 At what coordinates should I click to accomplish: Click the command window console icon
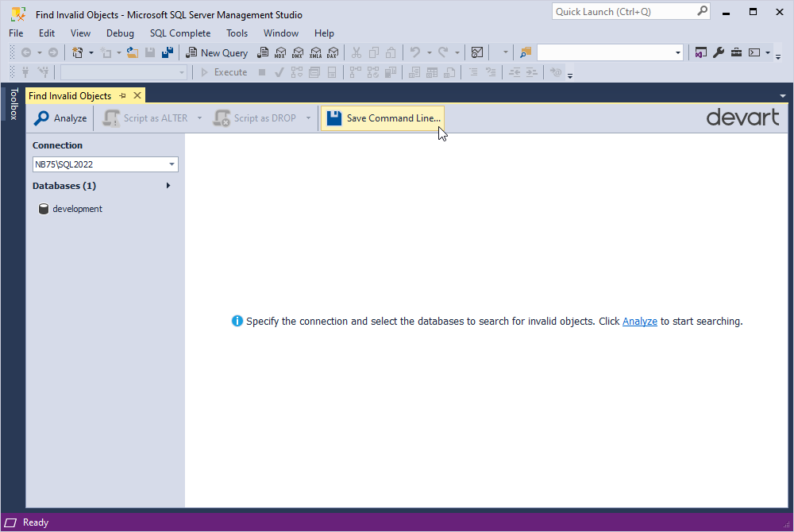[754, 52]
